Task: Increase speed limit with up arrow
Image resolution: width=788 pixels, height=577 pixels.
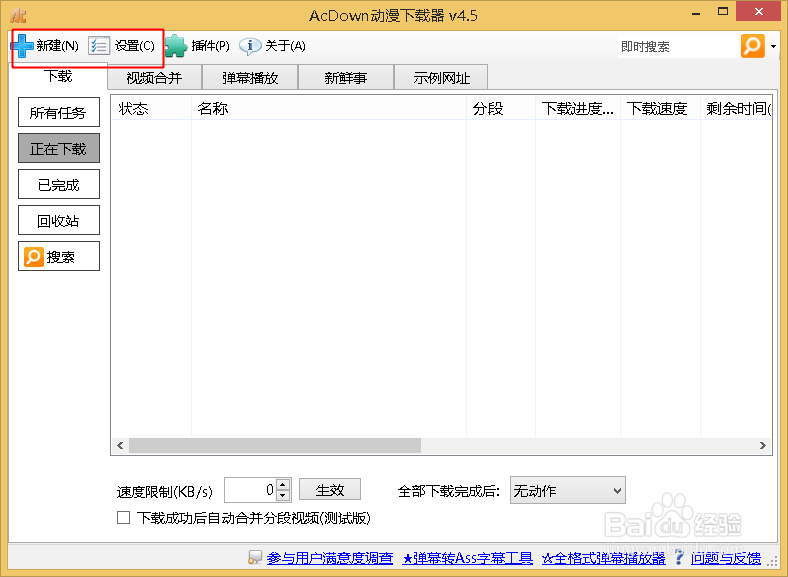Action: pos(283,485)
